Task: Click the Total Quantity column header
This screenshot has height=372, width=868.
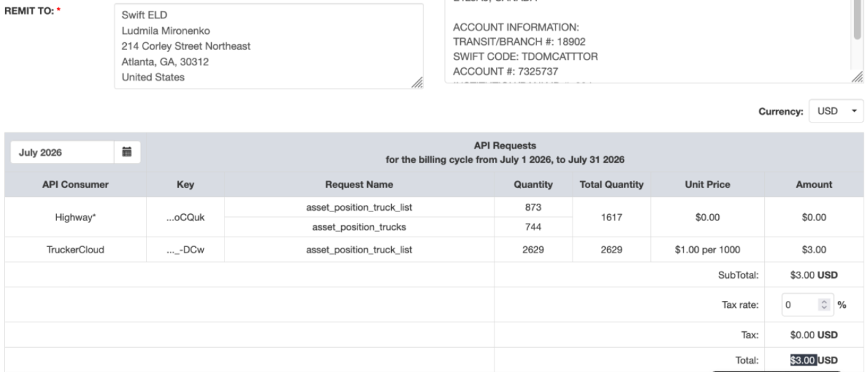Action: tap(612, 185)
